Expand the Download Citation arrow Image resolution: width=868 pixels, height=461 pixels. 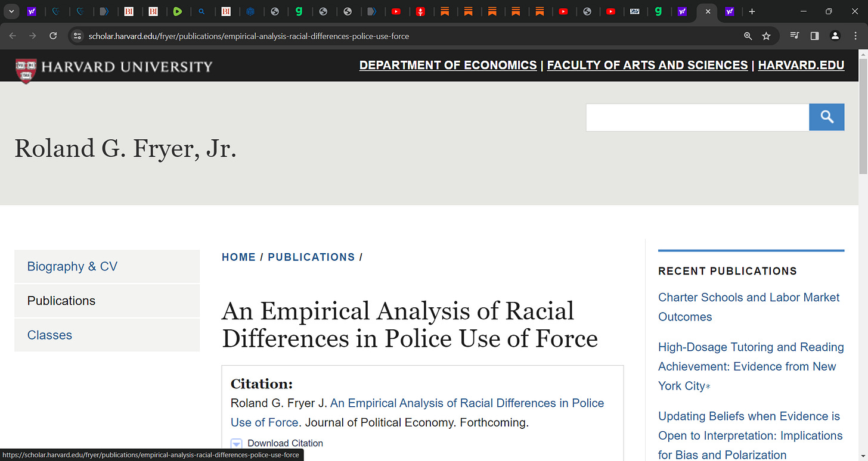coord(236,444)
